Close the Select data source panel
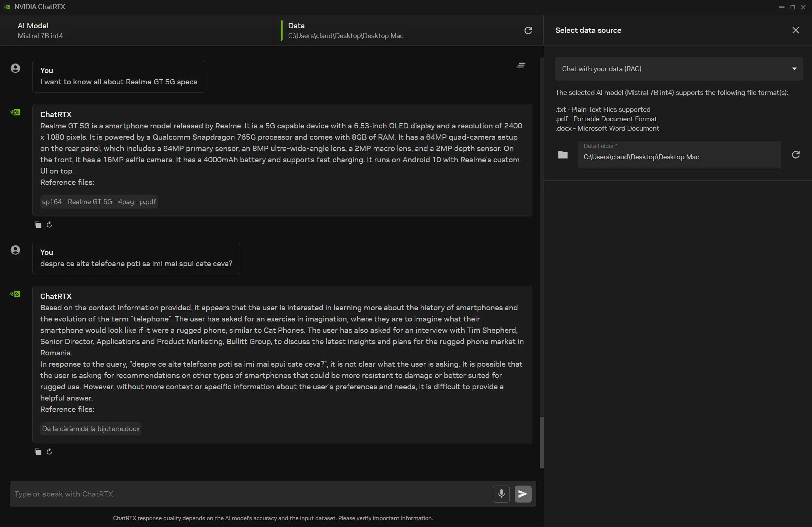This screenshot has height=527, width=812. (795, 30)
